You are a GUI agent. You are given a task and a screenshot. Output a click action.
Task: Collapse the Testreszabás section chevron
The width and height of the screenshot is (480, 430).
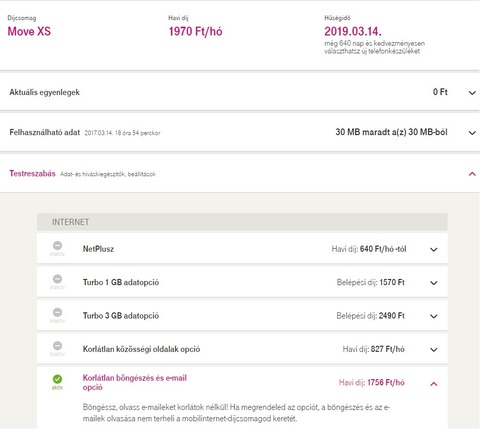pos(472,174)
